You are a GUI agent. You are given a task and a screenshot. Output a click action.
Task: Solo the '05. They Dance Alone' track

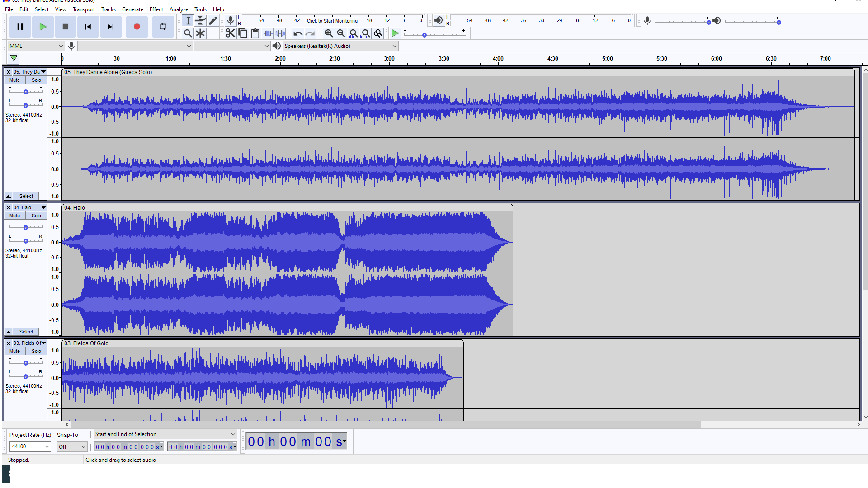tap(36, 80)
